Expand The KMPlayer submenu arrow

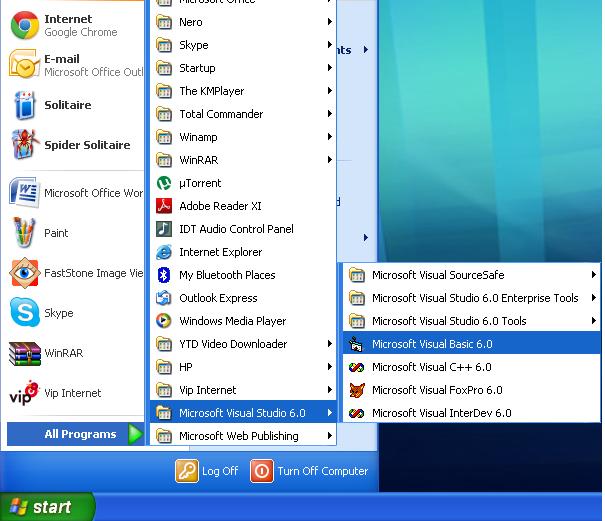pos(330,91)
